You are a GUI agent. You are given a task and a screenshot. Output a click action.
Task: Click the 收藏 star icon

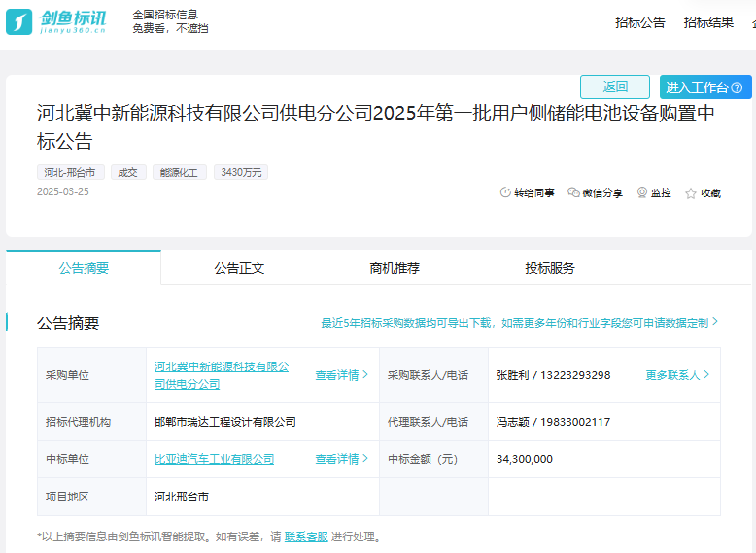pos(691,193)
